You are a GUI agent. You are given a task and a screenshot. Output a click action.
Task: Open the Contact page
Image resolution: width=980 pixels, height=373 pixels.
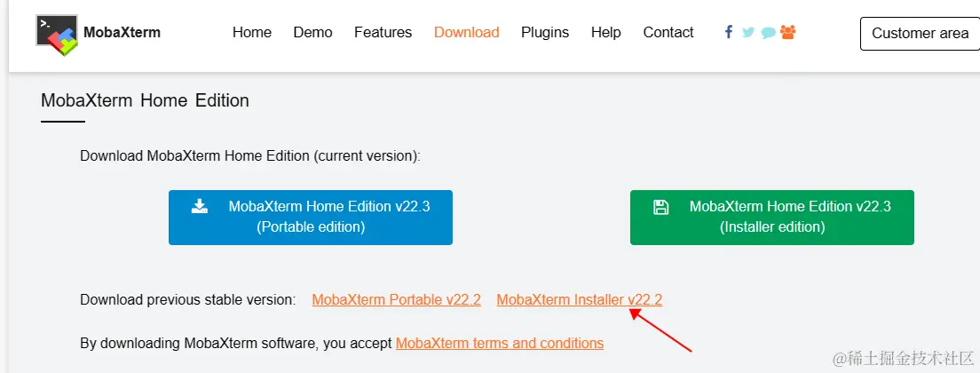pos(668,33)
